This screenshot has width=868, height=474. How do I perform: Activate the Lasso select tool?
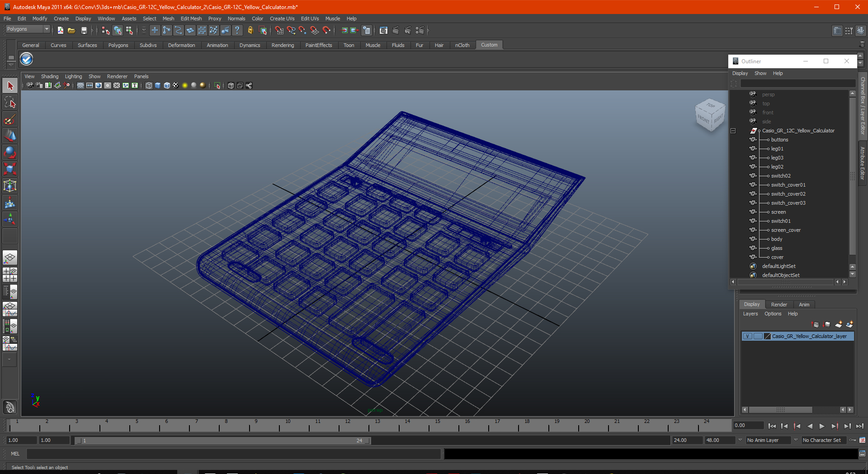click(x=10, y=103)
